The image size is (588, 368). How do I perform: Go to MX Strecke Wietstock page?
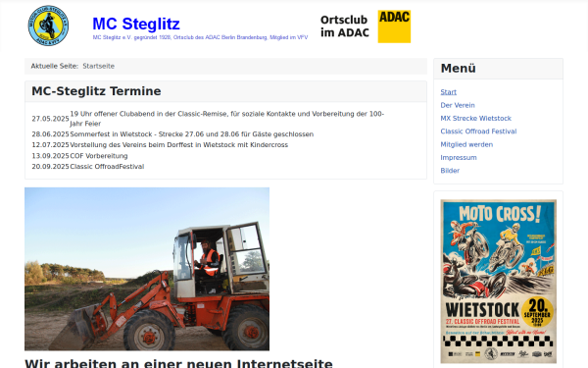click(475, 119)
